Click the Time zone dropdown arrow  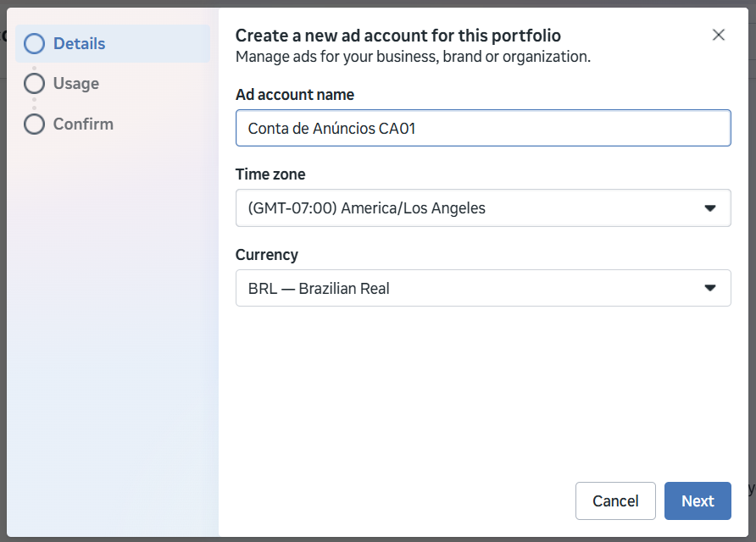coord(710,208)
